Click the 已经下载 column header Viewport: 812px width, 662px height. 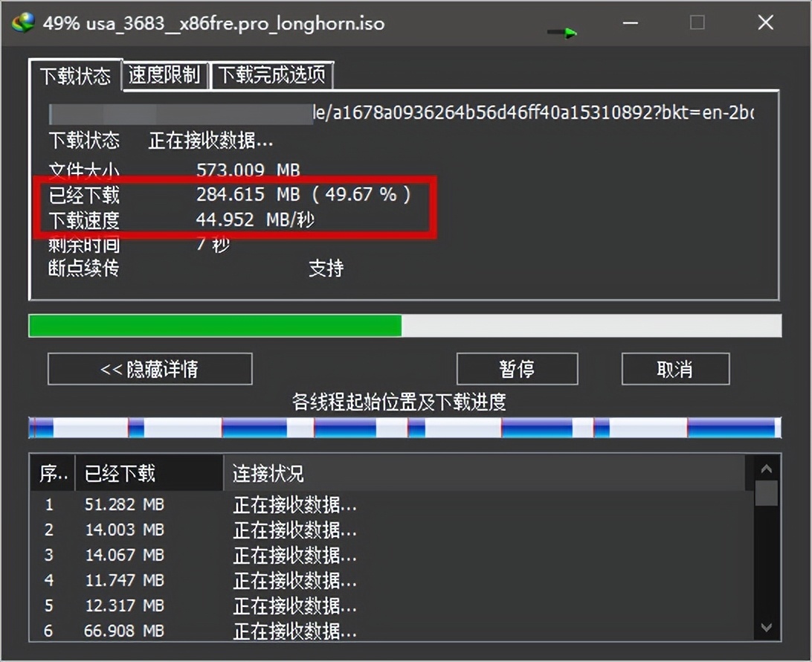[x=149, y=473]
